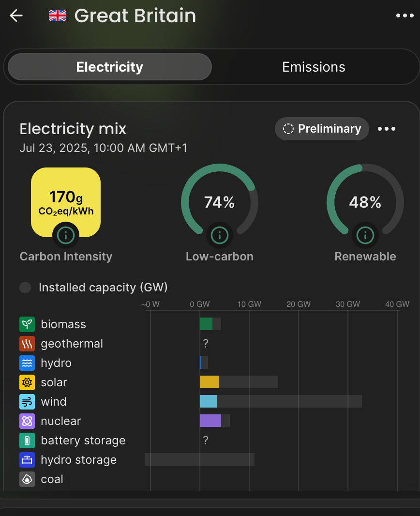
Task: Click the hydro storage row label
Action: (x=78, y=460)
